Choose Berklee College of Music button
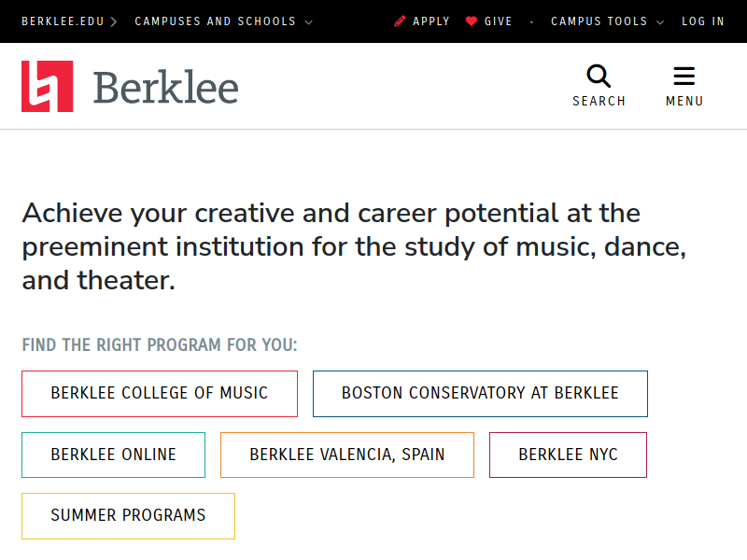This screenshot has height=560, width=747. (160, 394)
